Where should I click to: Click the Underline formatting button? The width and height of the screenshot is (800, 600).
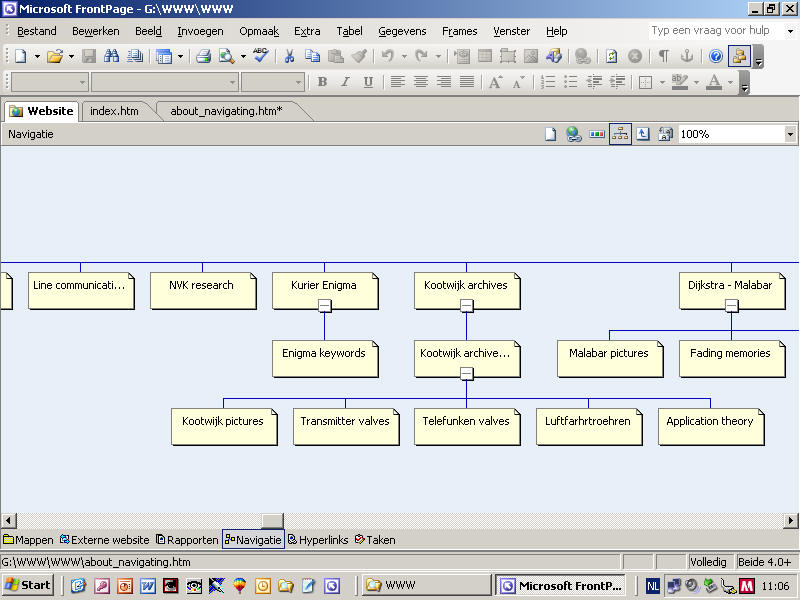(x=368, y=82)
